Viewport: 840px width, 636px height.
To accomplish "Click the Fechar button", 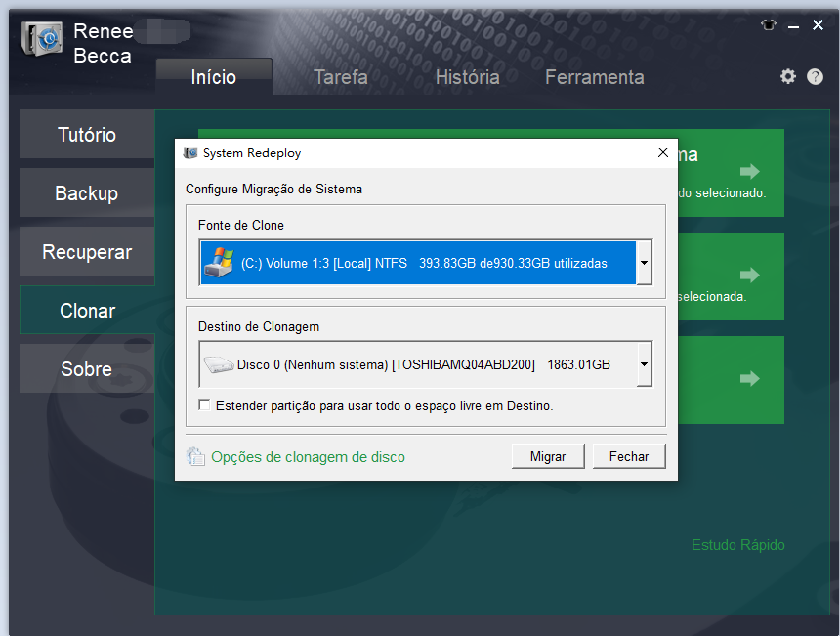I will click(x=629, y=456).
